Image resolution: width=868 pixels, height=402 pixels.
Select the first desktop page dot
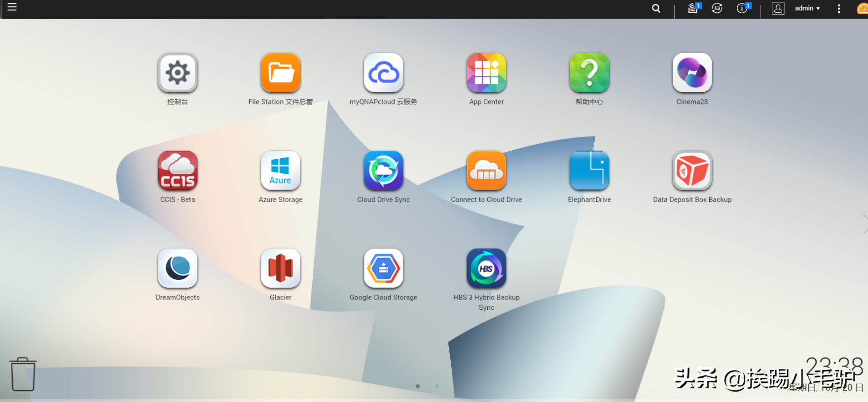pyautogui.click(x=418, y=386)
